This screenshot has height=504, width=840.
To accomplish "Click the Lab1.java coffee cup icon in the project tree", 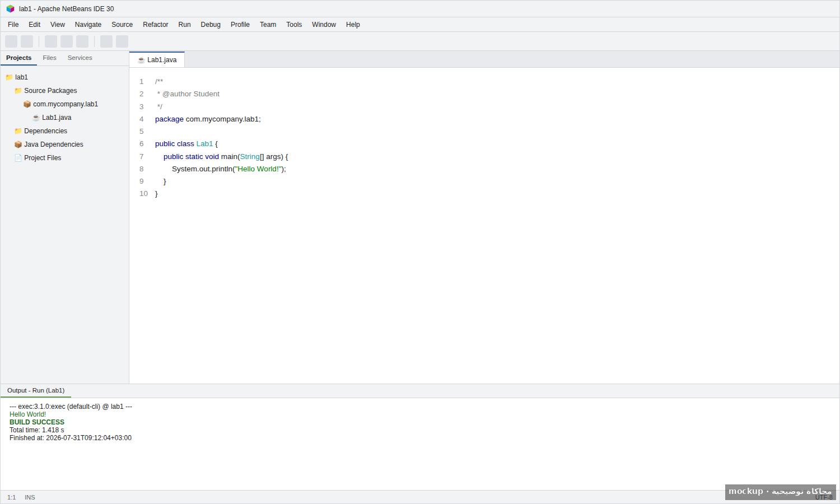I will [36, 118].
